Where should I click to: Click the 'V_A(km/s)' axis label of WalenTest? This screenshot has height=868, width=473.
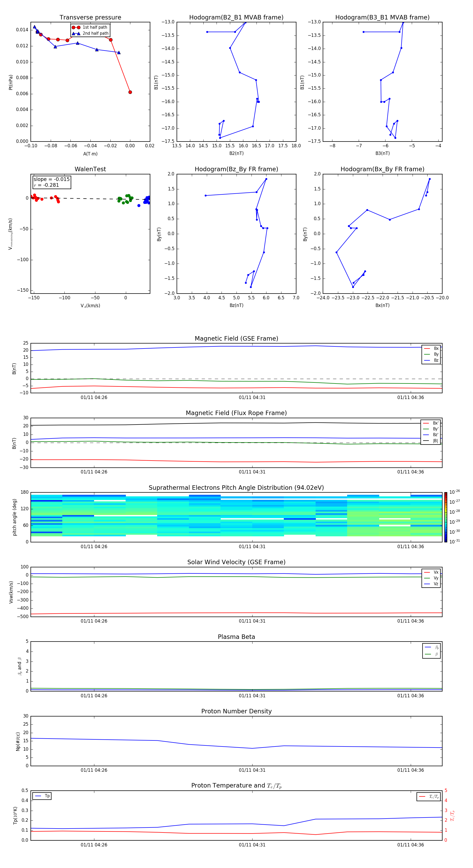[90, 306]
